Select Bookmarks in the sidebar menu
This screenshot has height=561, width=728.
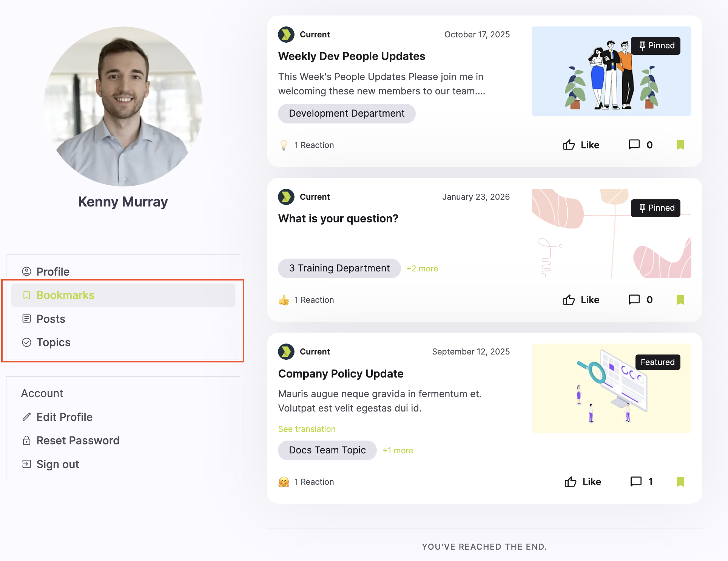123,295
